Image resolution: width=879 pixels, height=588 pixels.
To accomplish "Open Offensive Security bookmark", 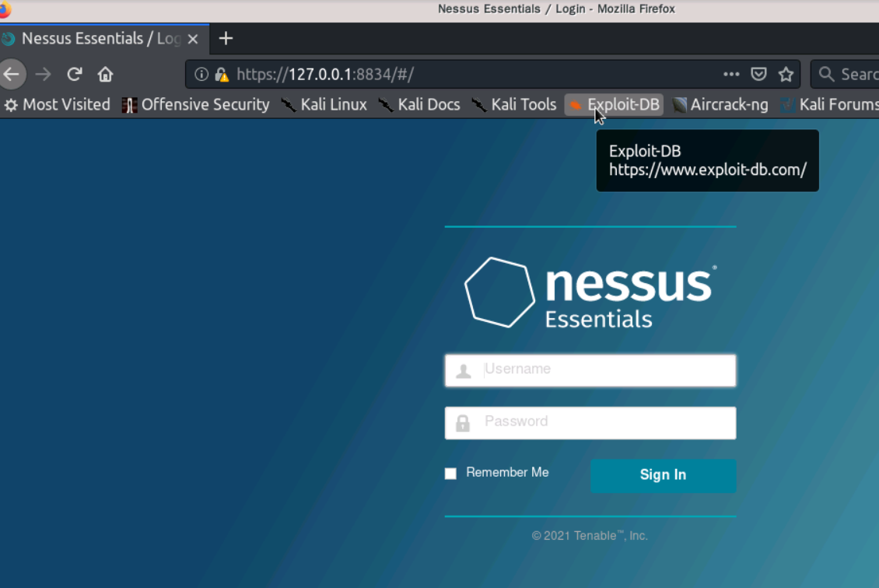I will pos(196,105).
